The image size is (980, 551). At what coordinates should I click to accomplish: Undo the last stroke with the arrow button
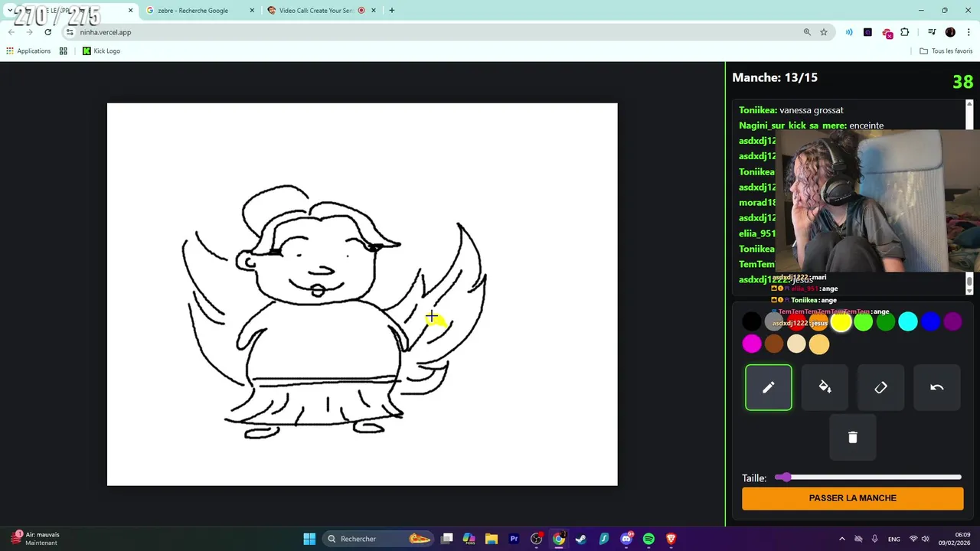pos(936,387)
